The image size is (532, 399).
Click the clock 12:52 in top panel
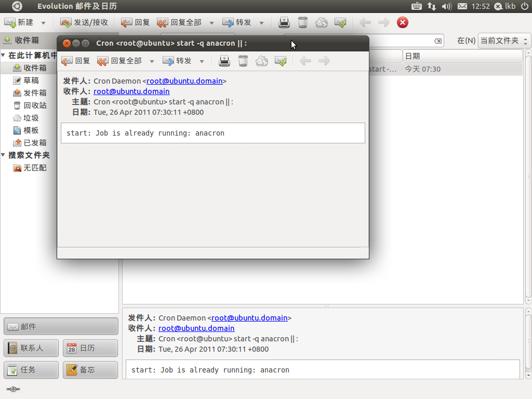pyautogui.click(x=481, y=6)
